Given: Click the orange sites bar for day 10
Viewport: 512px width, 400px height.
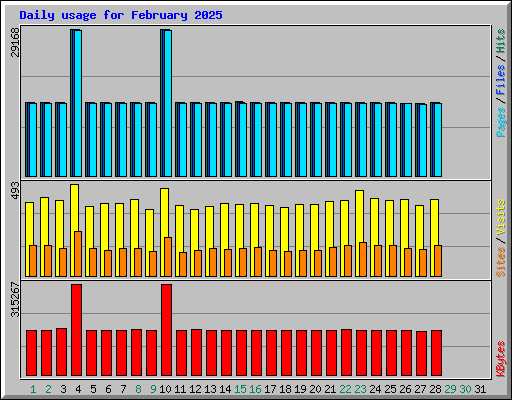Looking at the screenshot, I should (168, 257).
